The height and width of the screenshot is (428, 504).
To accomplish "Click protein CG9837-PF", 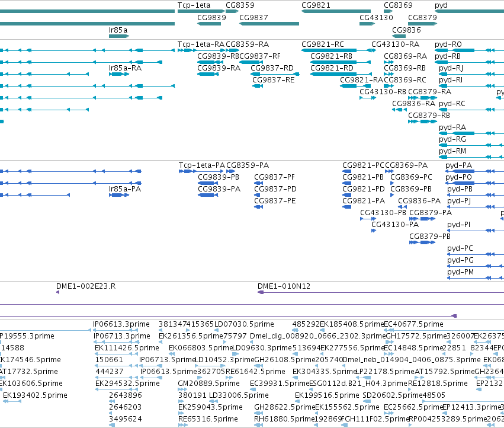I will pyautogui.click(x=274, y=177).
